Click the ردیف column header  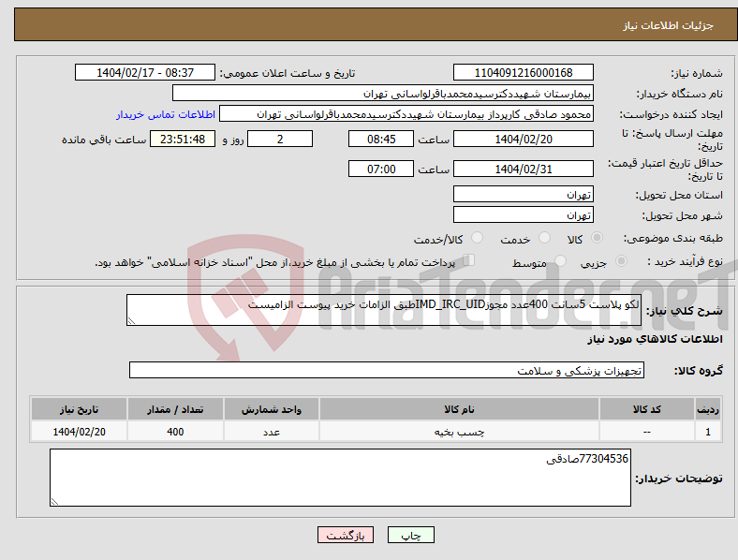pyautogui.click(x=708, y=409)
